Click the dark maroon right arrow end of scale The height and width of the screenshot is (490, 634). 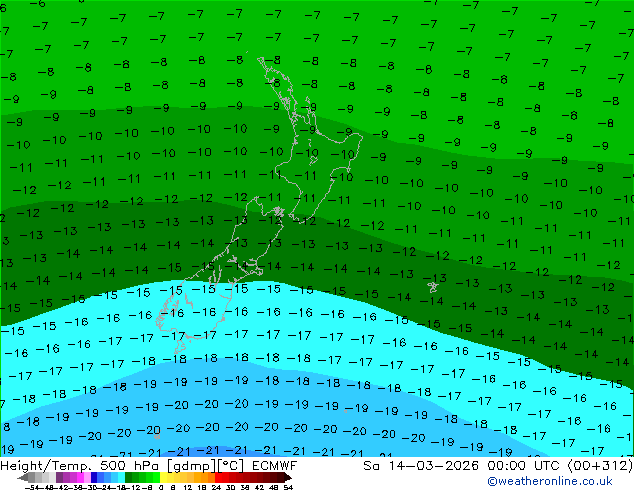pos(288,477)
